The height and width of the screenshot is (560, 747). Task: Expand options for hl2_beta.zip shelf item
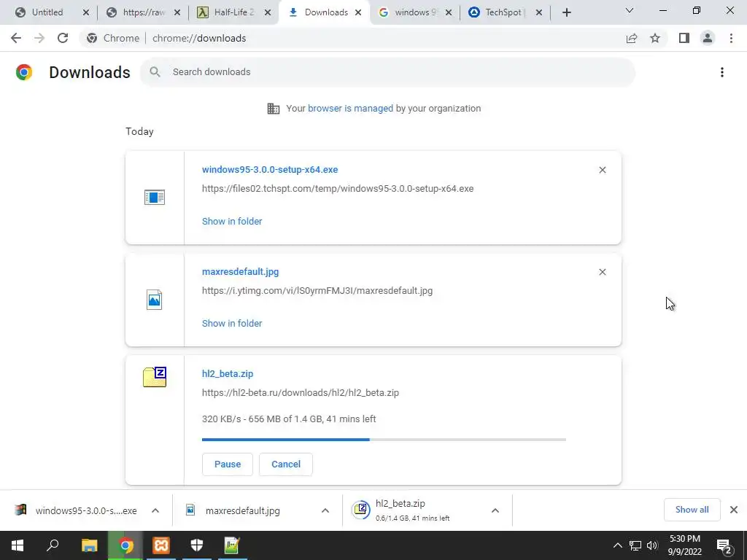pos(495,510)
